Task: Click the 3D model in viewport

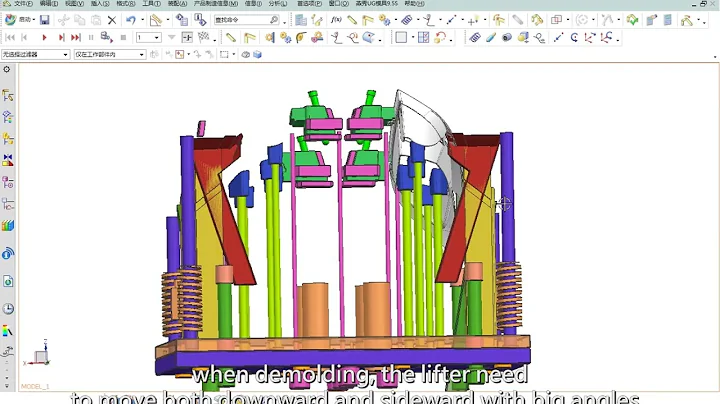Action: coord(343,239)
